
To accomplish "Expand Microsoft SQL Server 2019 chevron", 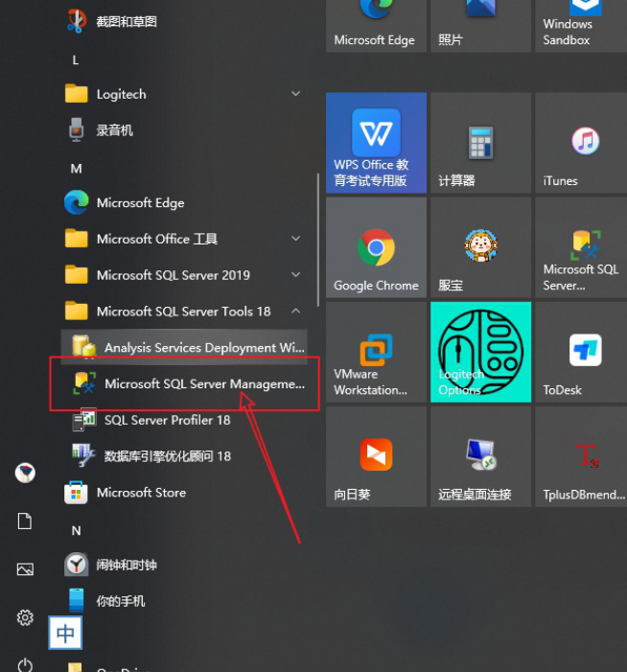I will tap(295, 274).
